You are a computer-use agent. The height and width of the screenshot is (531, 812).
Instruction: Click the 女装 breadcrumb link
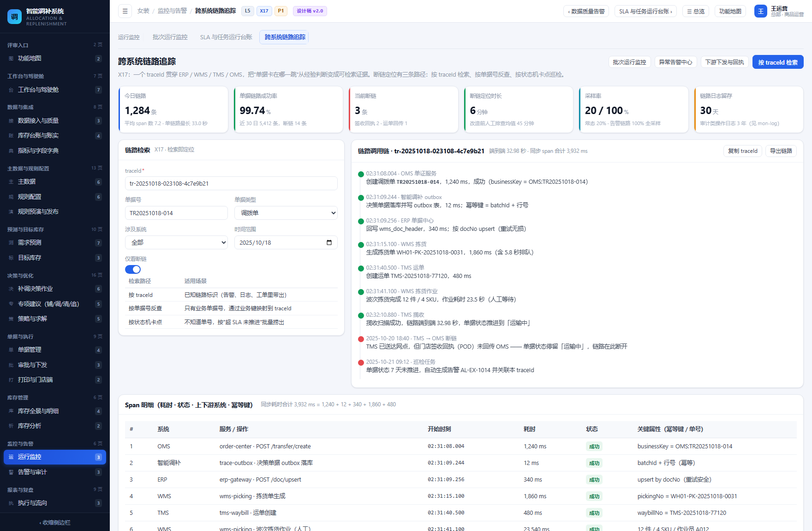point(143,11)
